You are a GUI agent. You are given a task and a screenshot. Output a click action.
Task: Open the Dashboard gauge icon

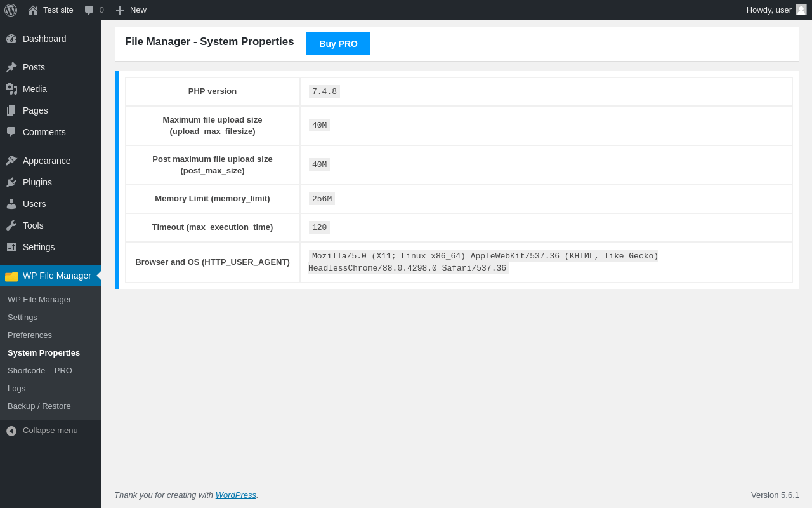[x=11, y=39]
